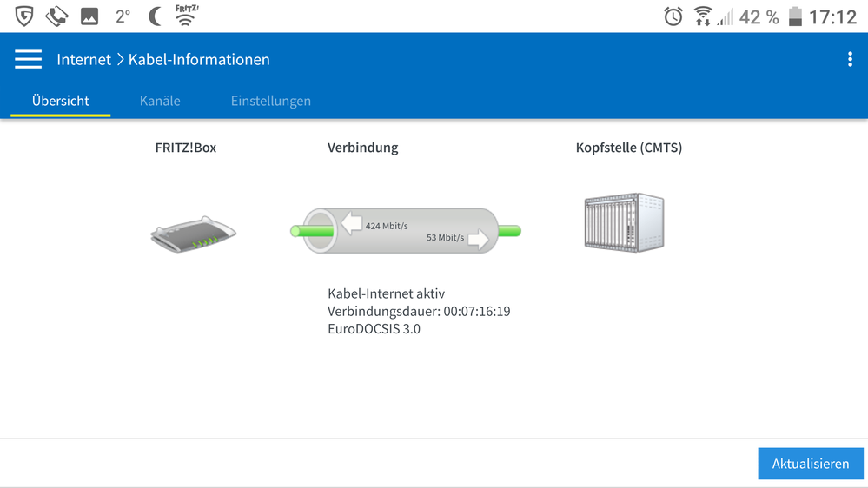Click the FRITZ!Box router icon

point(193,234)
